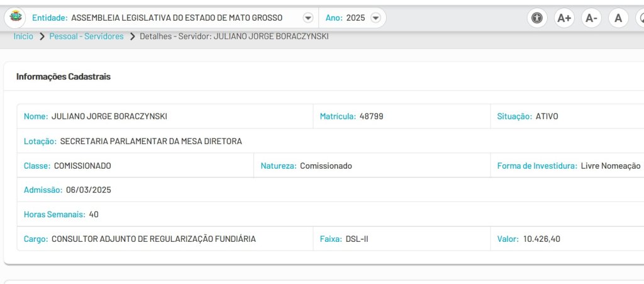Click the chevron after Início breadcrumb
This screenshot has width=644, height=284.
click(x=42, y=36)
